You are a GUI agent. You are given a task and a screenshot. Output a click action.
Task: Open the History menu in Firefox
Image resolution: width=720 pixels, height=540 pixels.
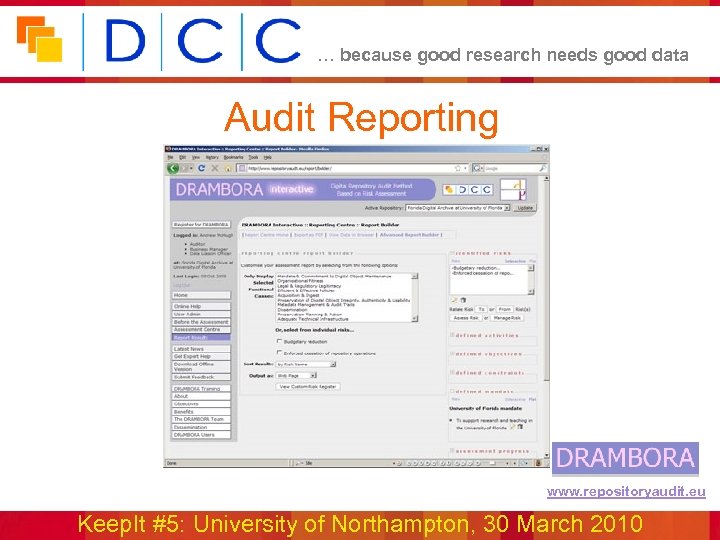[212, 157]
